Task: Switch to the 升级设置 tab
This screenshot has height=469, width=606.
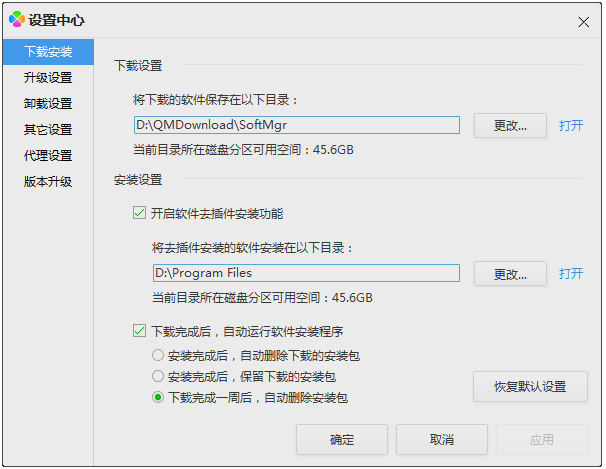Action: pyautogui.click(x=48, y=78)
